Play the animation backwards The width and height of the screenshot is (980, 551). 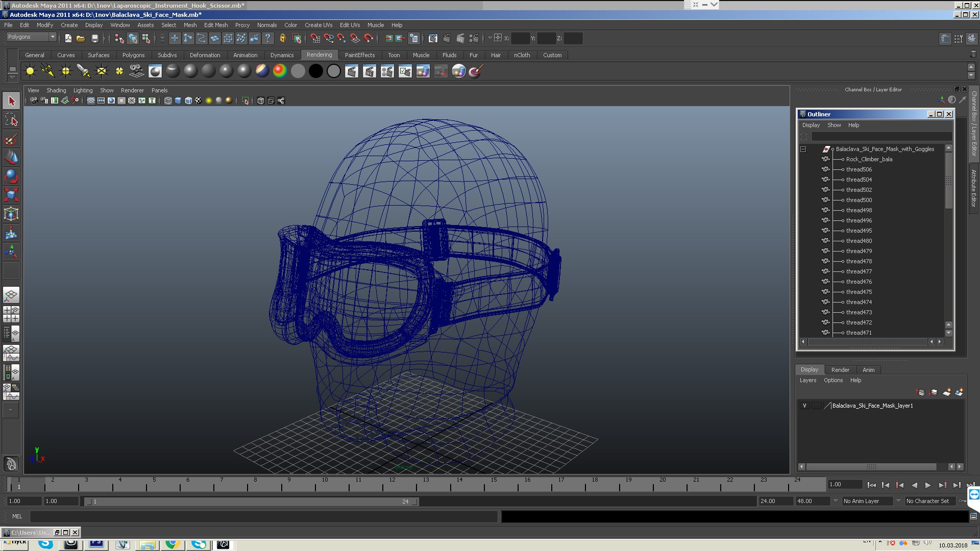914,485
